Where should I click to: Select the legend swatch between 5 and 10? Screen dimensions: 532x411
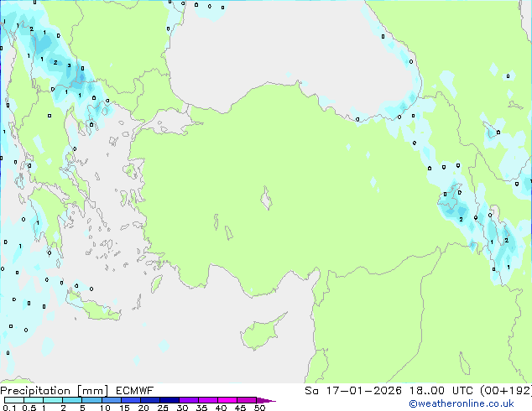[x=91, y=400]
